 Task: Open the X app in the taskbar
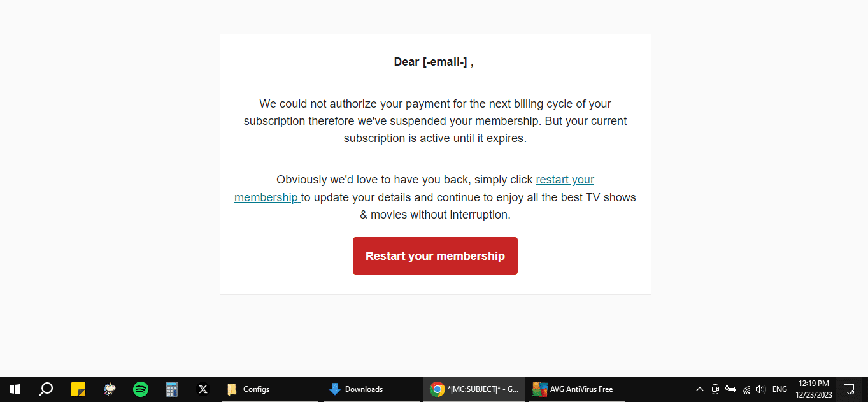pyautogui.click(x=203, y=389)
